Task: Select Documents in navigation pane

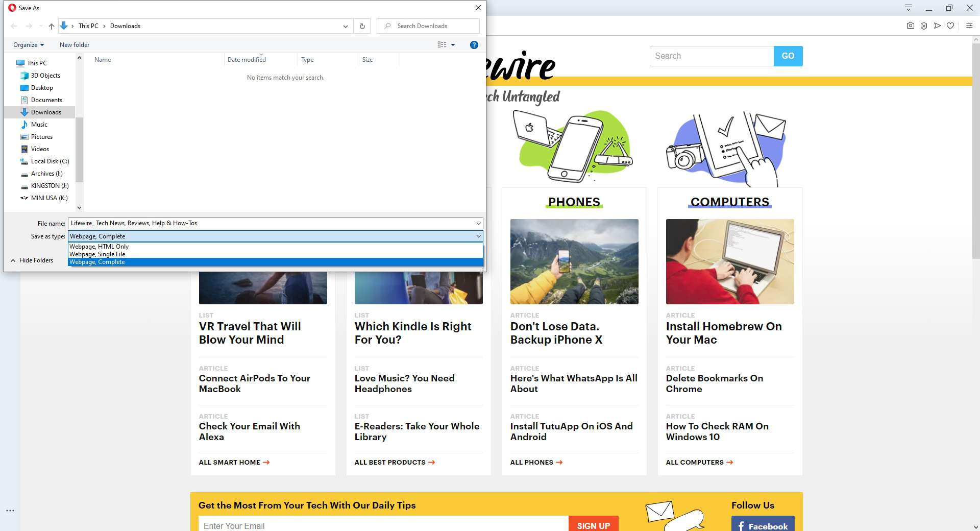Action: (x=46, y=100)
